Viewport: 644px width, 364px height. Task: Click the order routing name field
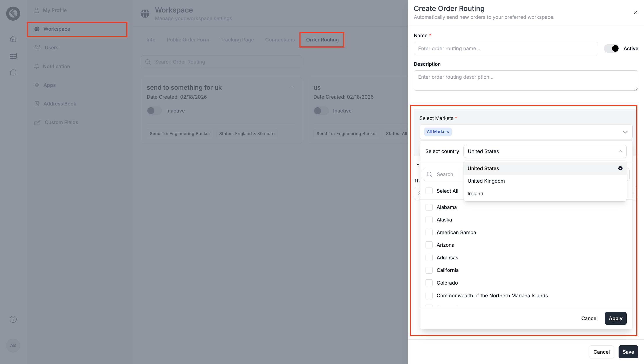click(x=506, y=48)
